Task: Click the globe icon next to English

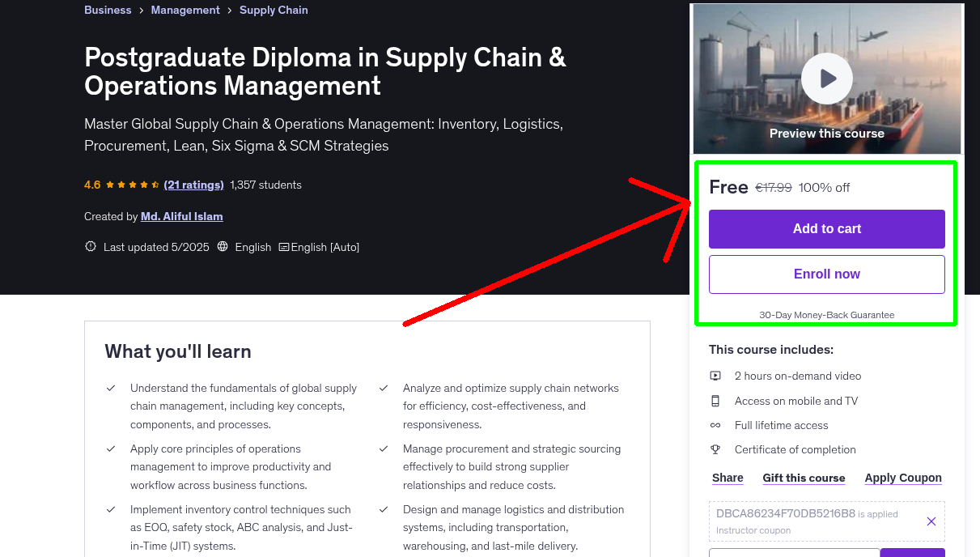Action: pos(223,247)
